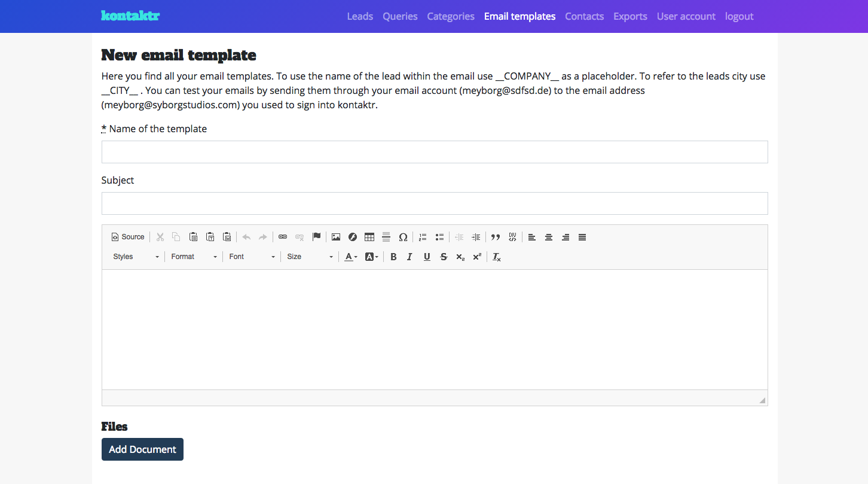
Task: Open the Size dropdown
Action: click(310, 257)
